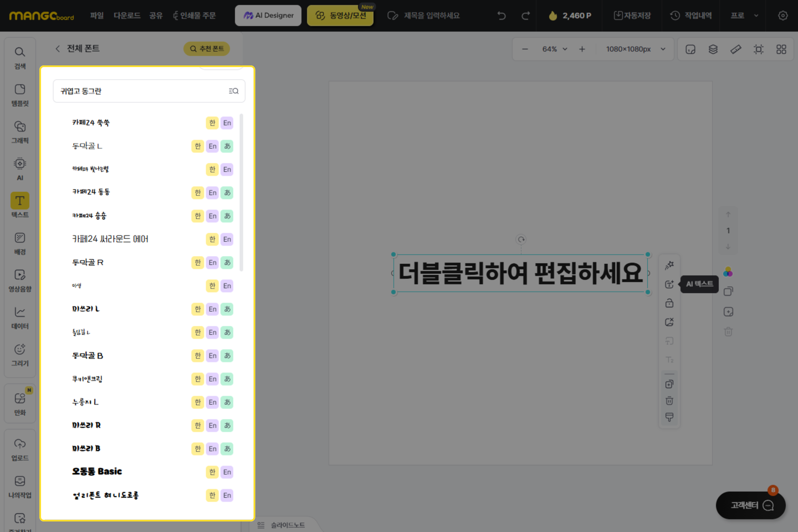Click the undo arrow in top bar
This screenshot has width=798, height=532.
pyautogui.click(x=502, y=16)
